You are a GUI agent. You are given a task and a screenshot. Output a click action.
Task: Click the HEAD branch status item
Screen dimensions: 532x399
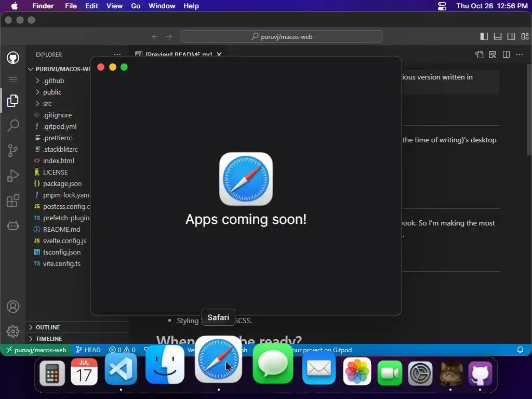[x=88, y=350]
